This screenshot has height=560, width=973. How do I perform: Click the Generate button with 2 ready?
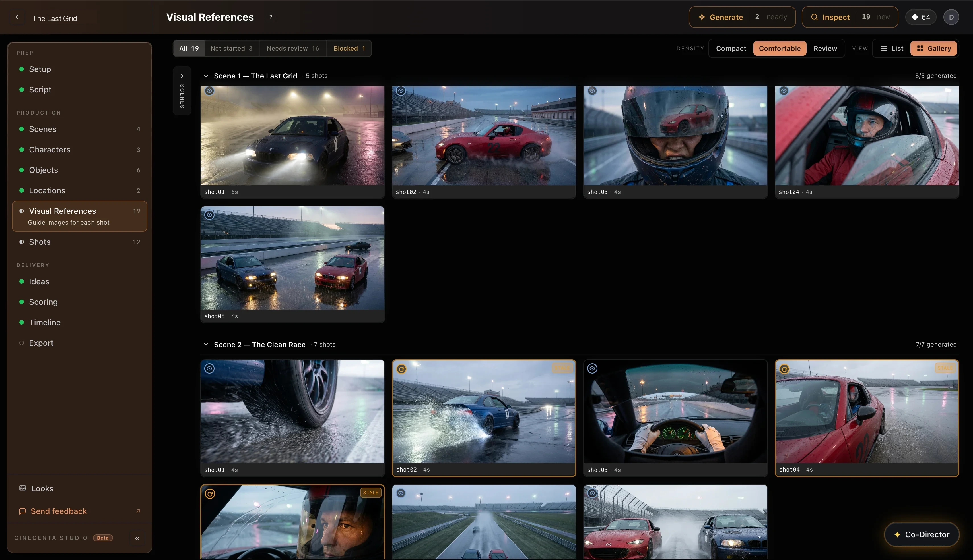click(x=742, y=17)
